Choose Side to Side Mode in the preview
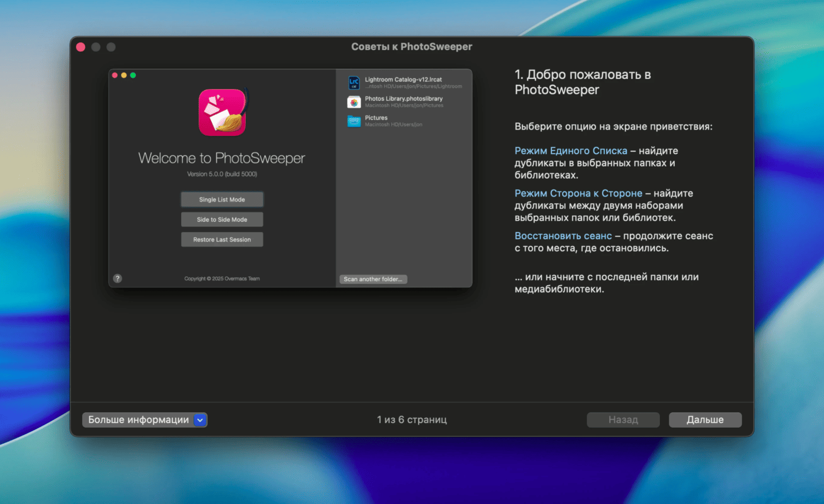This screenshot has width=824, height=504. (x=222, y=220)
